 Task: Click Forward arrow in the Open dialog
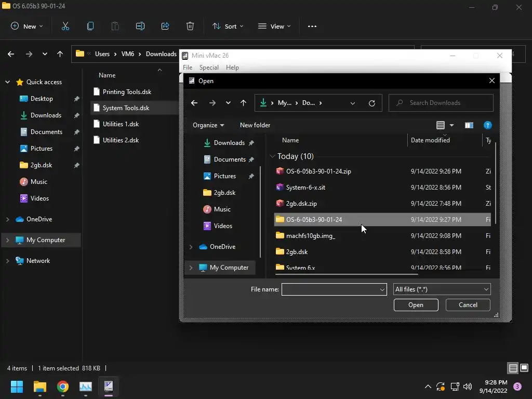(212, 103)
